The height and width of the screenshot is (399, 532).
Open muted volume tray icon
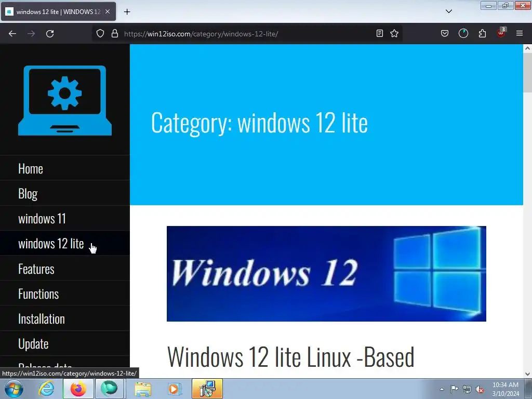click(x=480, y=389)
